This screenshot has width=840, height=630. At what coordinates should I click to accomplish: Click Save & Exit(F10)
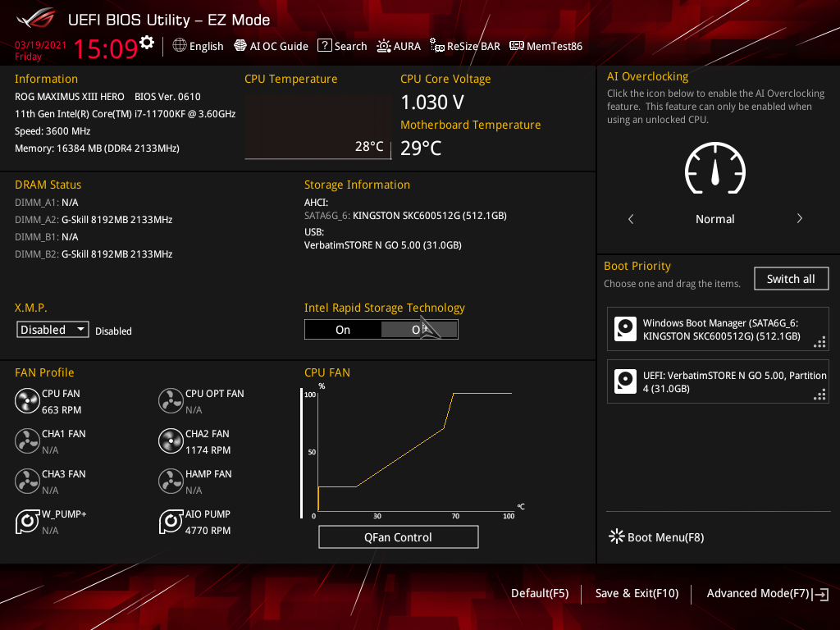tap(637, 593)
